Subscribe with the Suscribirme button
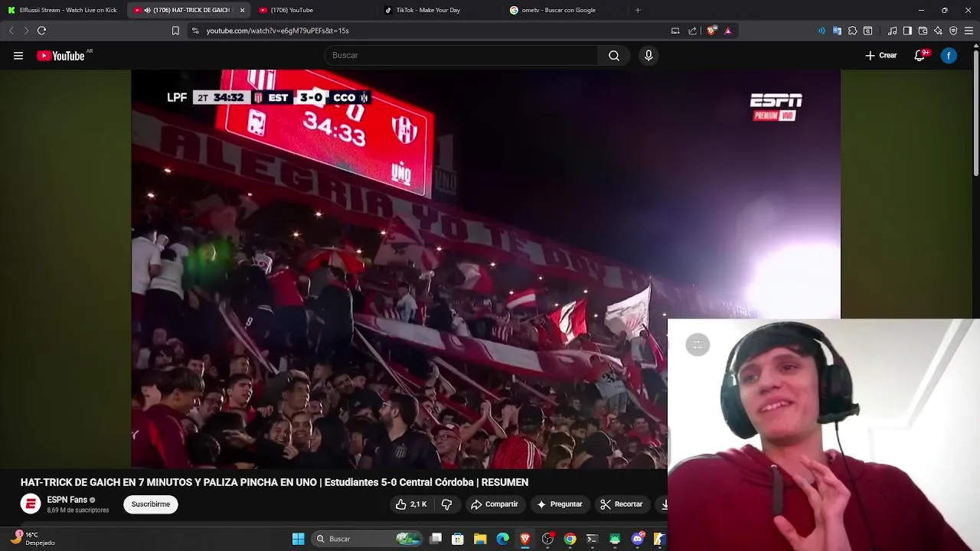 click(151, 504)
